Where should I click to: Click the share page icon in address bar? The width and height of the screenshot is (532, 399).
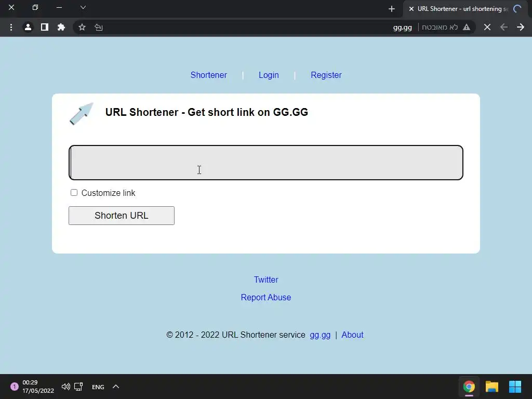(x=98, y=27)
